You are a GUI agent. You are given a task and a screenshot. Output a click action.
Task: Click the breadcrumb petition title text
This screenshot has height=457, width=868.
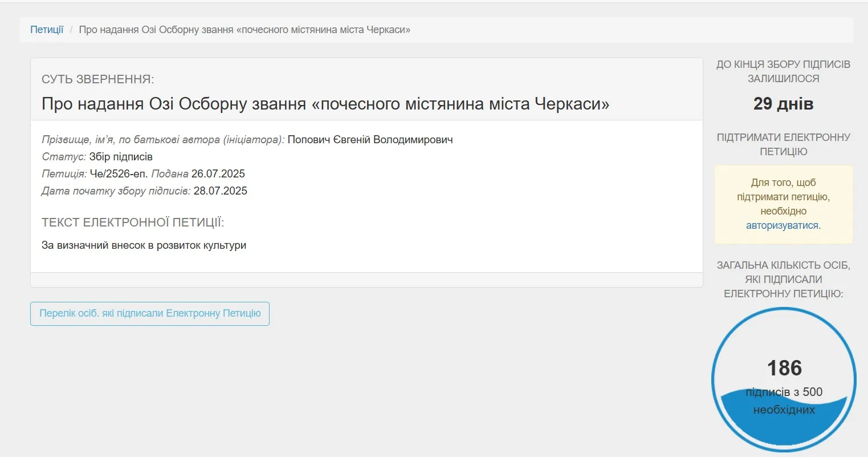243,30
